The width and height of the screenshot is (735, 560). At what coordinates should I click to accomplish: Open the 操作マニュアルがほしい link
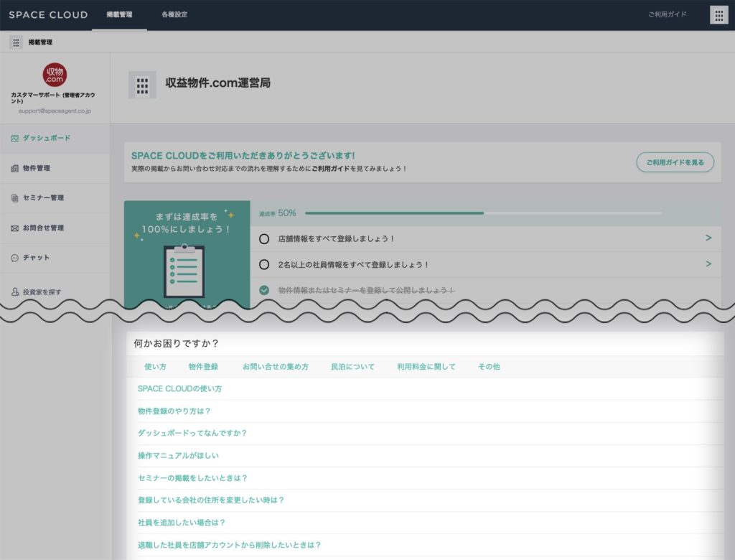(178, 456)
